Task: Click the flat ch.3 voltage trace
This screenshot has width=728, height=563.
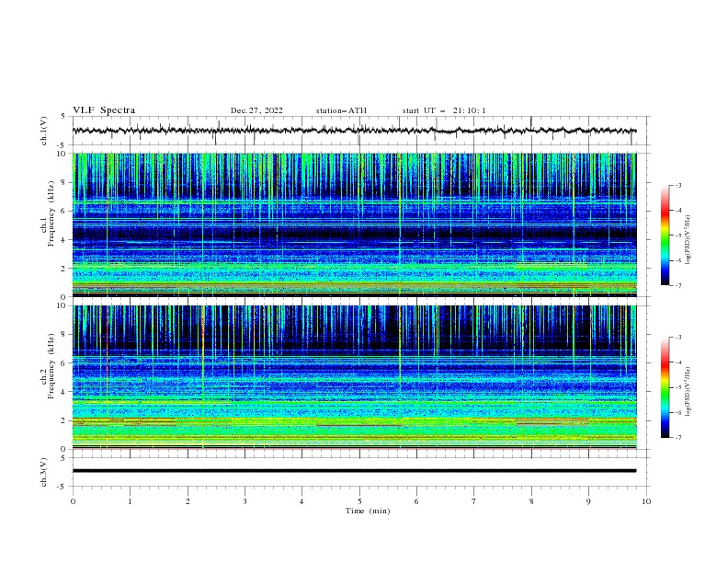Action: pos(354,471)
